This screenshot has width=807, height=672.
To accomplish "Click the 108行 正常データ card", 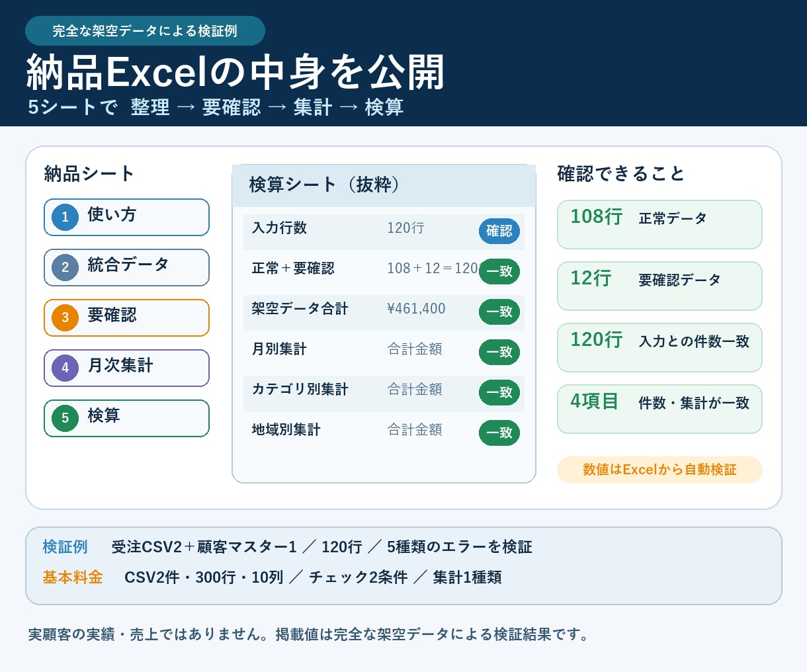I will (659, 225).
